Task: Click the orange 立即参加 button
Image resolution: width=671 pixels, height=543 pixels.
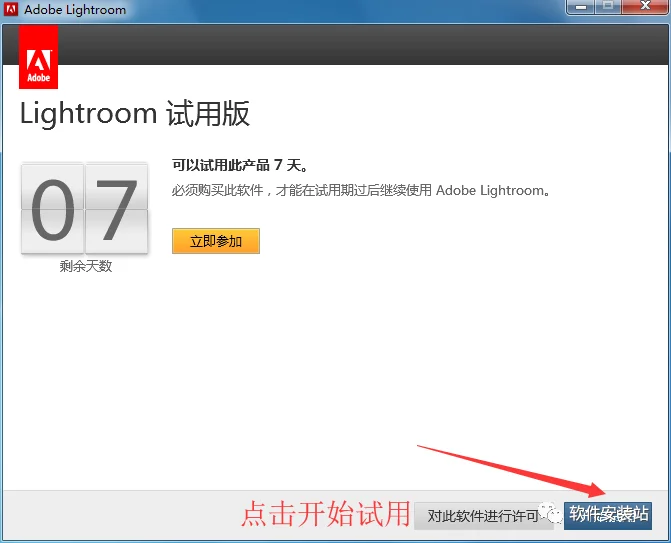Action: [x=216, y=241]
